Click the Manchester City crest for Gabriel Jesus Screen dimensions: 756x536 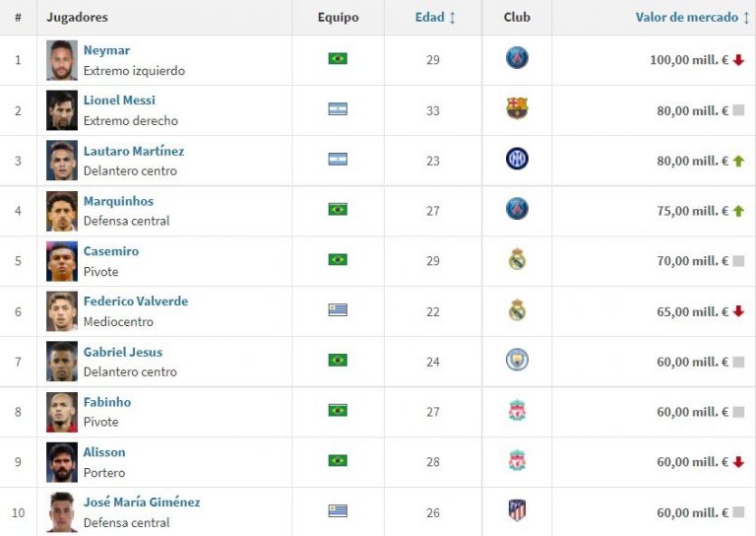(517, 360)
